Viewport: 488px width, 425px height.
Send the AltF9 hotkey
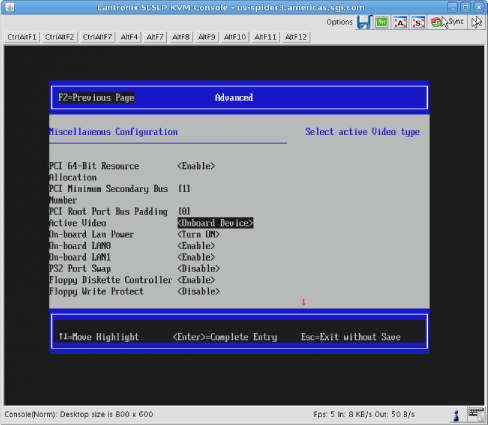pos(207,37)
